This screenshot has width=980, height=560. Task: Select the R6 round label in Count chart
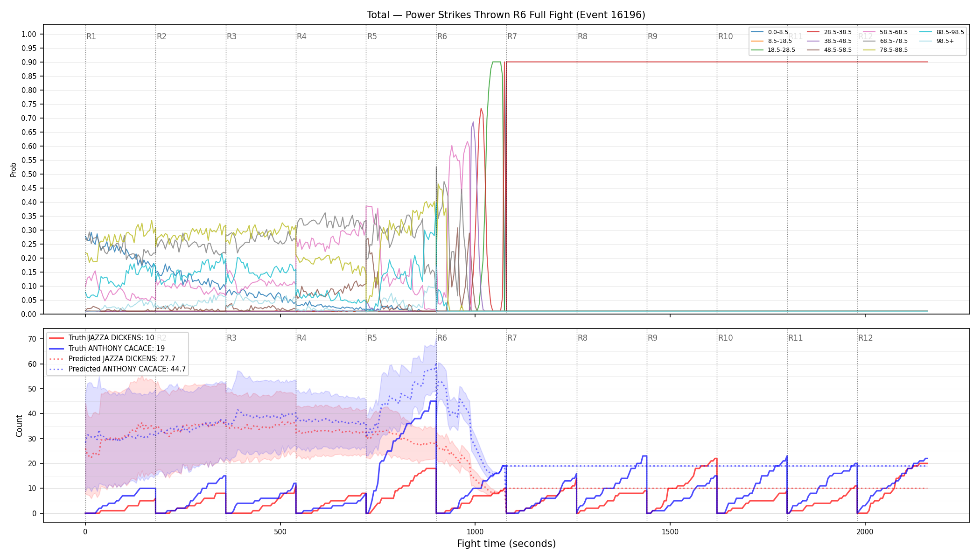[442, 338]
